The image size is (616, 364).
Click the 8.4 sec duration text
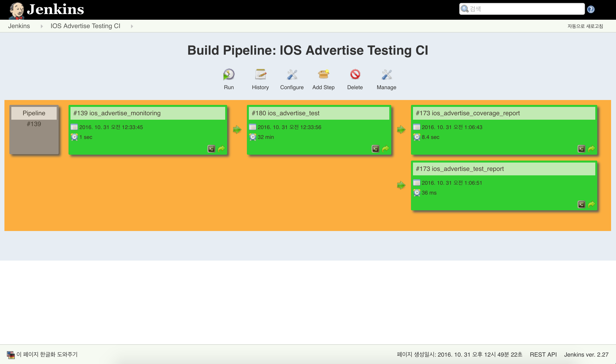[x=430, y=137]
